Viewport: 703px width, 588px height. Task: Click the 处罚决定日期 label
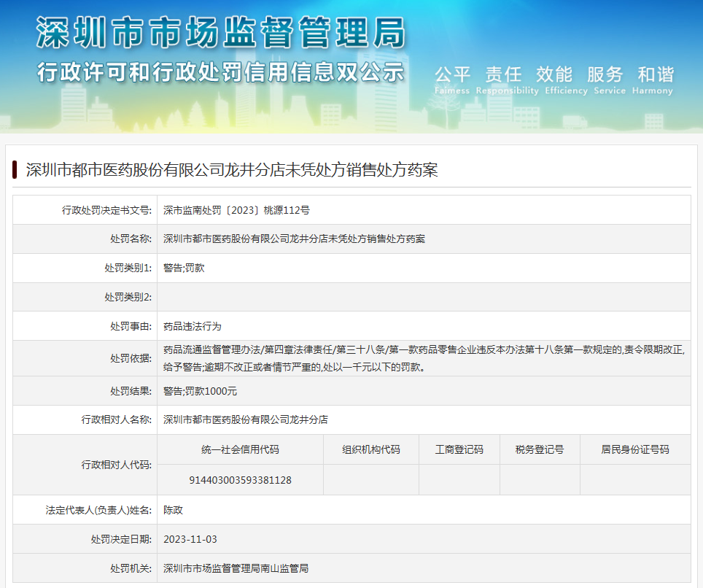pyautogui.click(x=122, y=539)
